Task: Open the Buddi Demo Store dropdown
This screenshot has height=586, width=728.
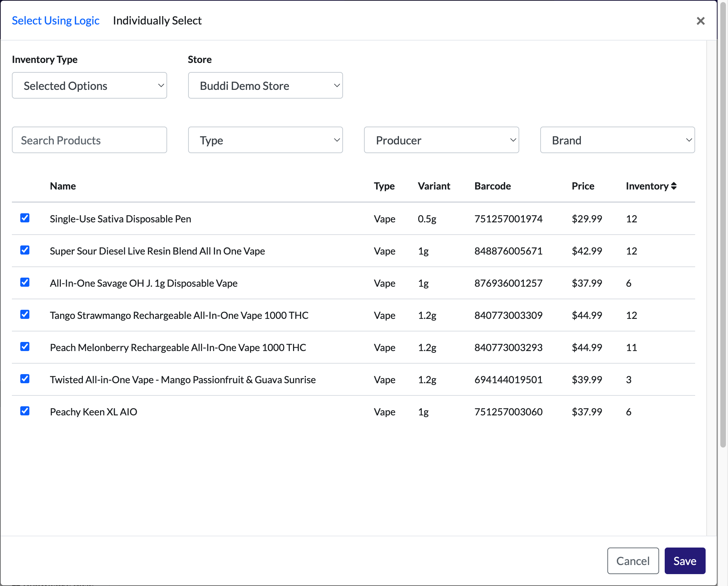Action: 265,86
